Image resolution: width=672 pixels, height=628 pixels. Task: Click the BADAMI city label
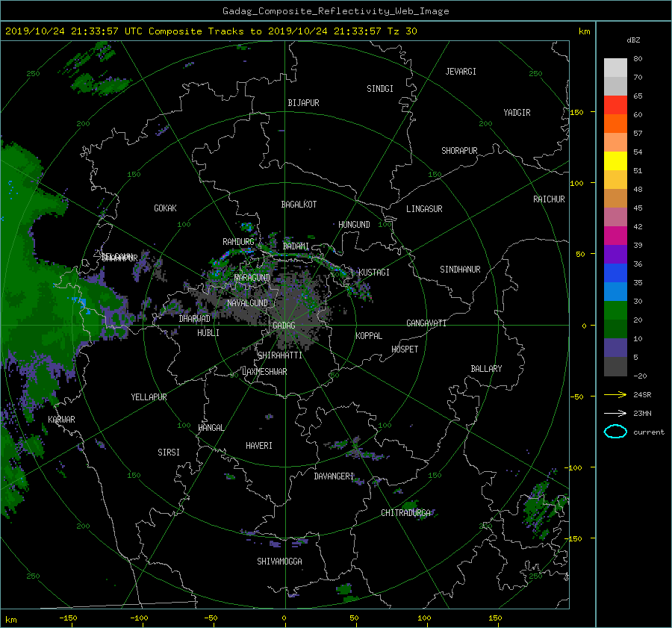(296, 246)
